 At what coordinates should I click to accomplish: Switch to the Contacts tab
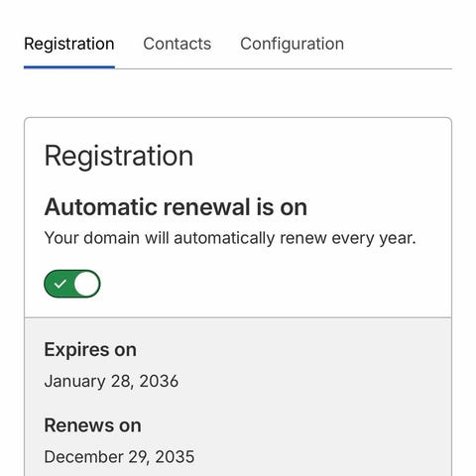178,44
